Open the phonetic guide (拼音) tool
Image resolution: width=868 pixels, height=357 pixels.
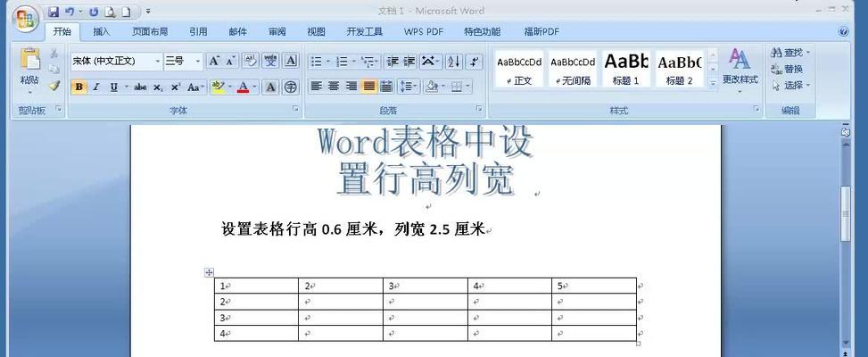pyautogui.click(x=270, y=61)
